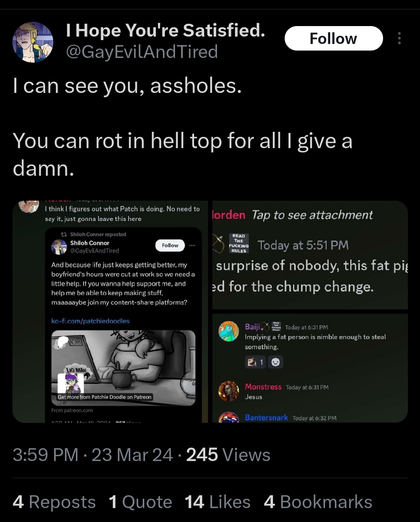The height and width of the screenshot is (522, 420).
Task: Follow the I Hope You're Satisfied account
Action: 334,38
